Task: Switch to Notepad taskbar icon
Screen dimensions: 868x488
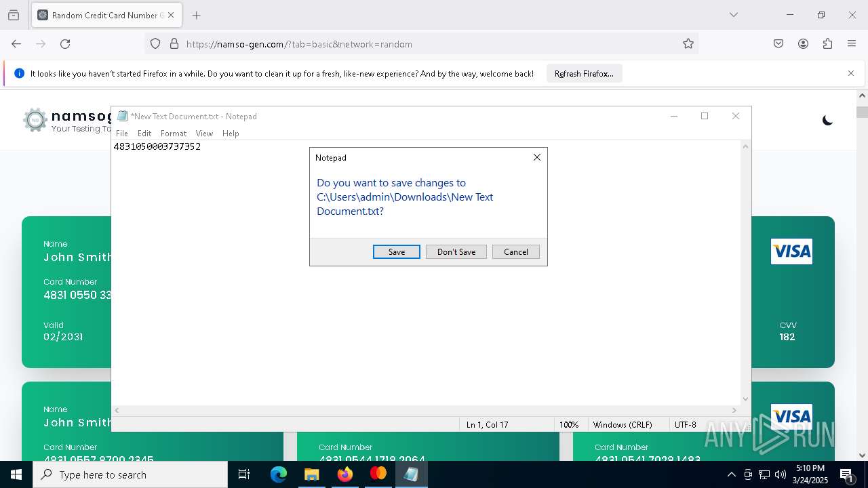Action: pos(411,474)
